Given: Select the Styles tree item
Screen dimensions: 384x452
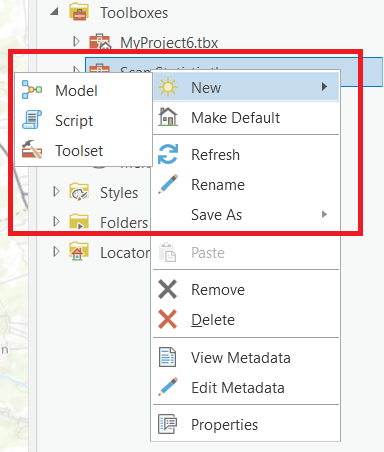Looking at the screenshot, I should click(x=119, y=193).
